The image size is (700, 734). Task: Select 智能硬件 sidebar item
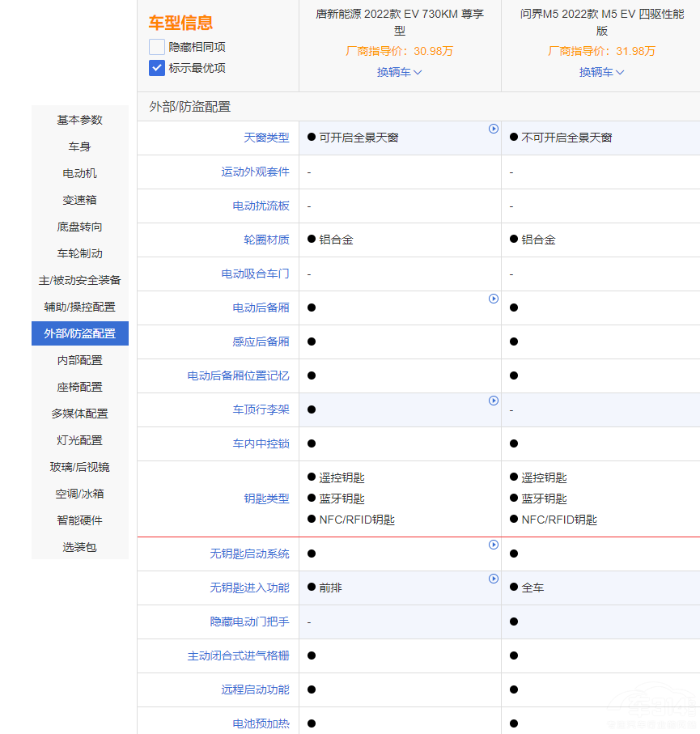(x=79, y=520)
